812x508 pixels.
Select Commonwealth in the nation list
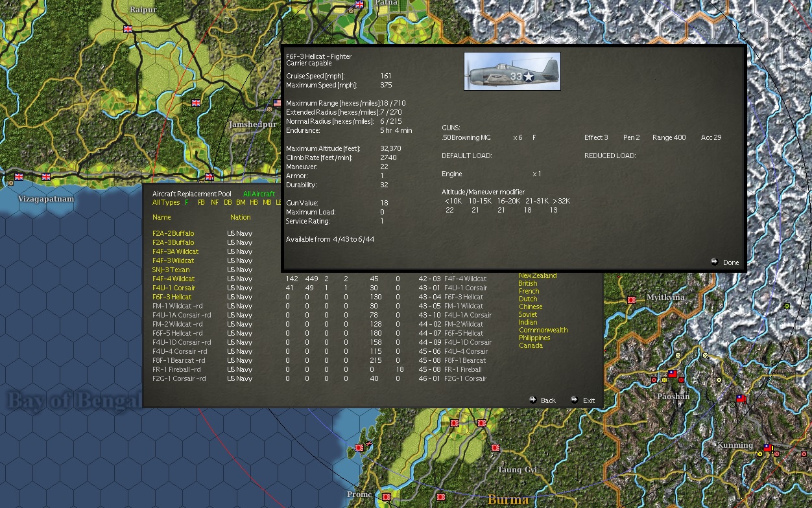coord(543,330)
